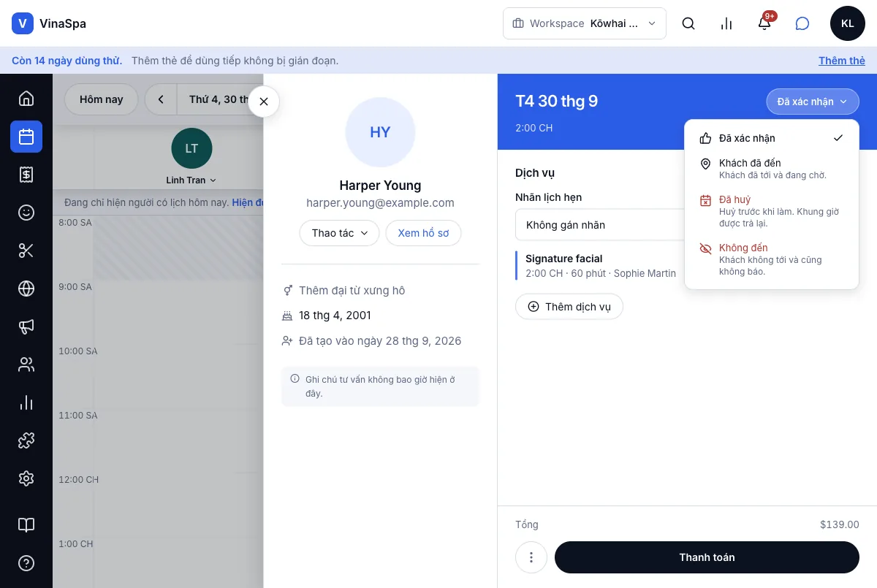Click the smiley face clients icon
Viewport: 877px width, 588px height.
pyautogui.click(x=26, y=213)
